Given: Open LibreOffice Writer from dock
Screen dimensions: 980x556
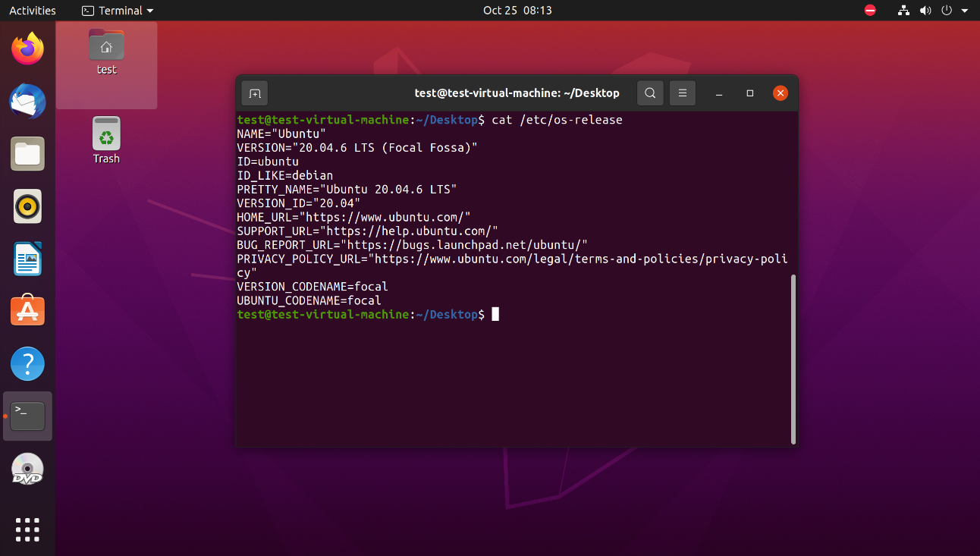Looking at the screenshot, I should click(x=28, y=259).
